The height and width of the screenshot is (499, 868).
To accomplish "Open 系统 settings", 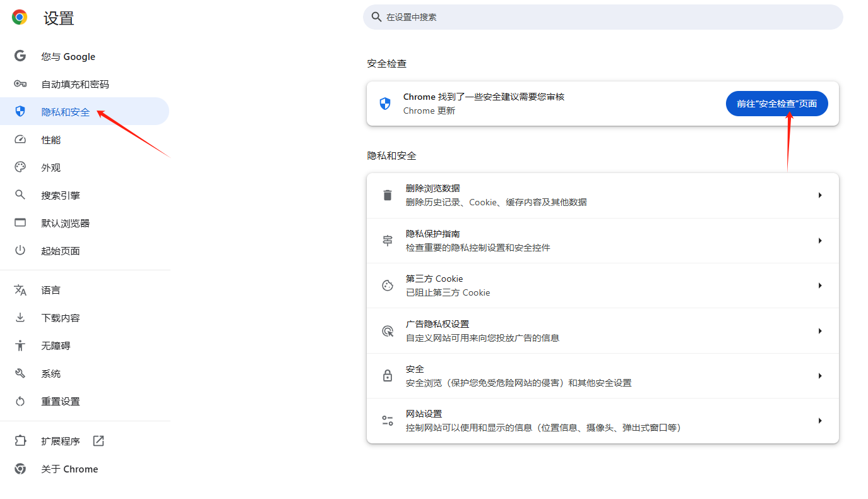I will 85,373.
